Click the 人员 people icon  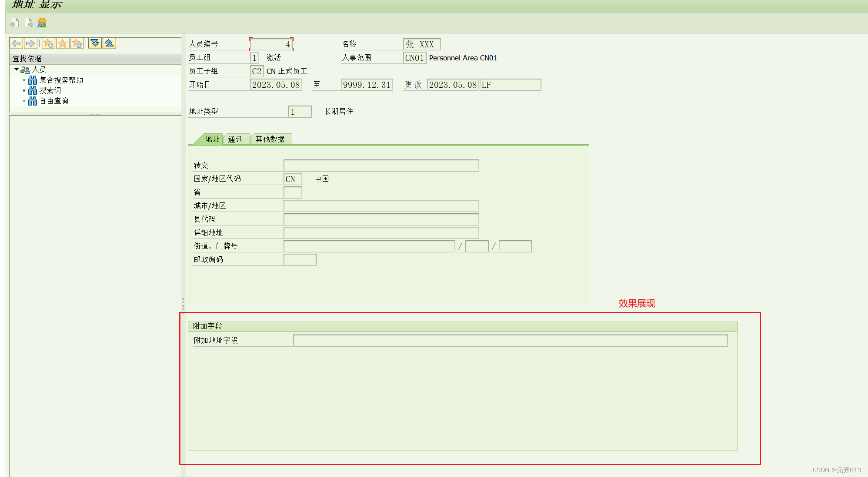click(x=25, y=70)
